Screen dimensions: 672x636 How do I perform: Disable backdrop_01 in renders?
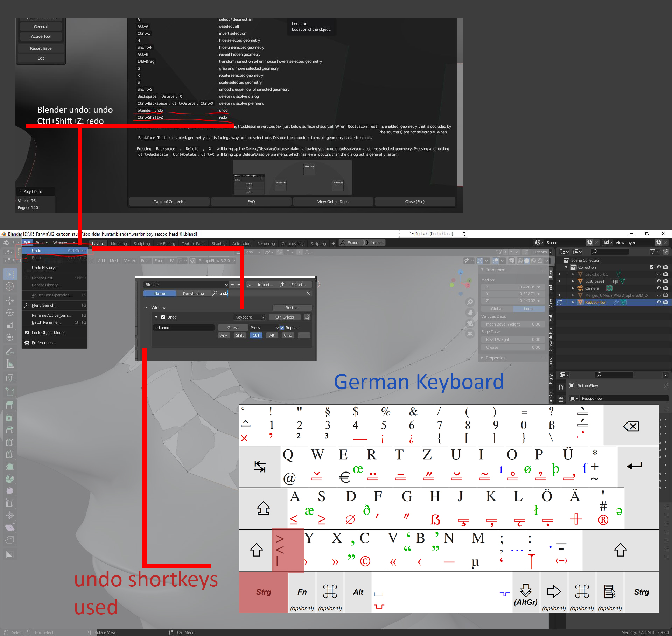pyautogui.click(x=666, y=274)
